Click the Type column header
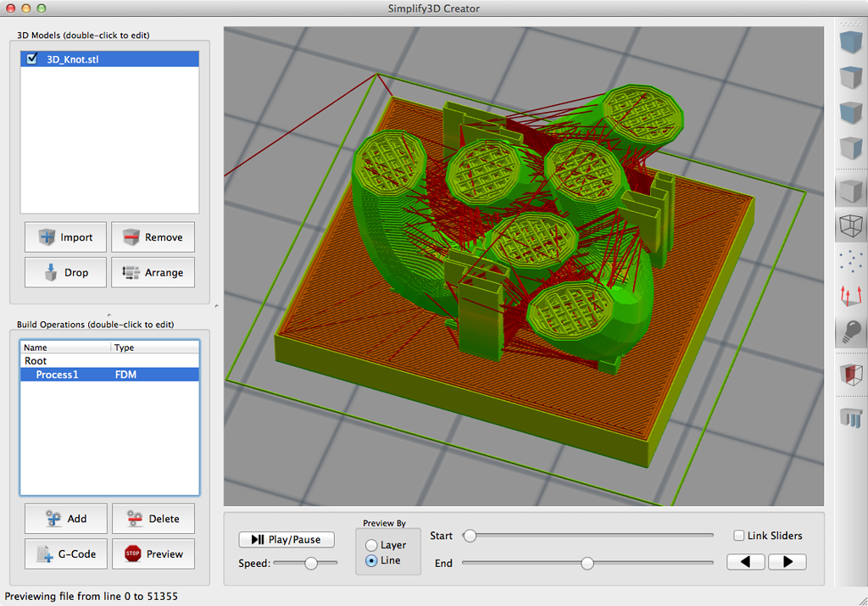 tap(124, 347)
